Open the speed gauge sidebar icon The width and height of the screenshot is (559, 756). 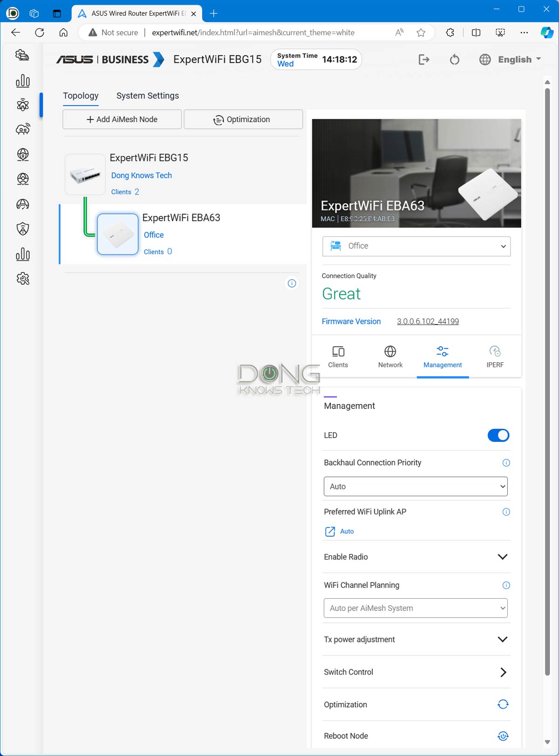22,204
